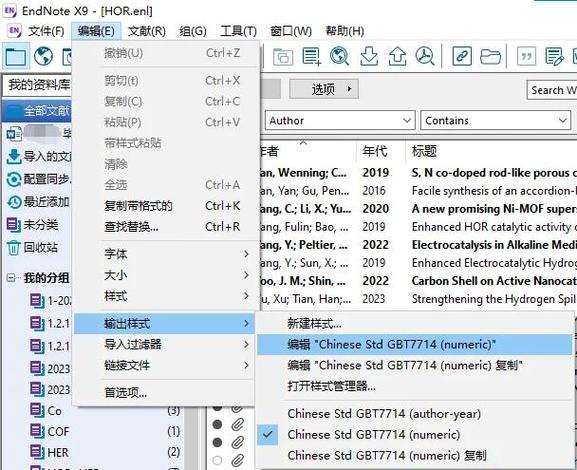This screenshot has width=577, height=470.
Task: Select the 未分类 group
Action: pyautogui.click(x=33, y=225)
